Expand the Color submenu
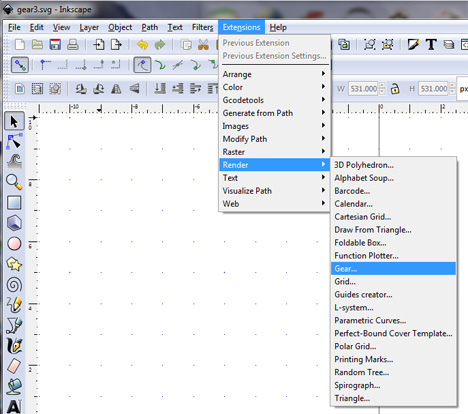 tap(274, 87)
